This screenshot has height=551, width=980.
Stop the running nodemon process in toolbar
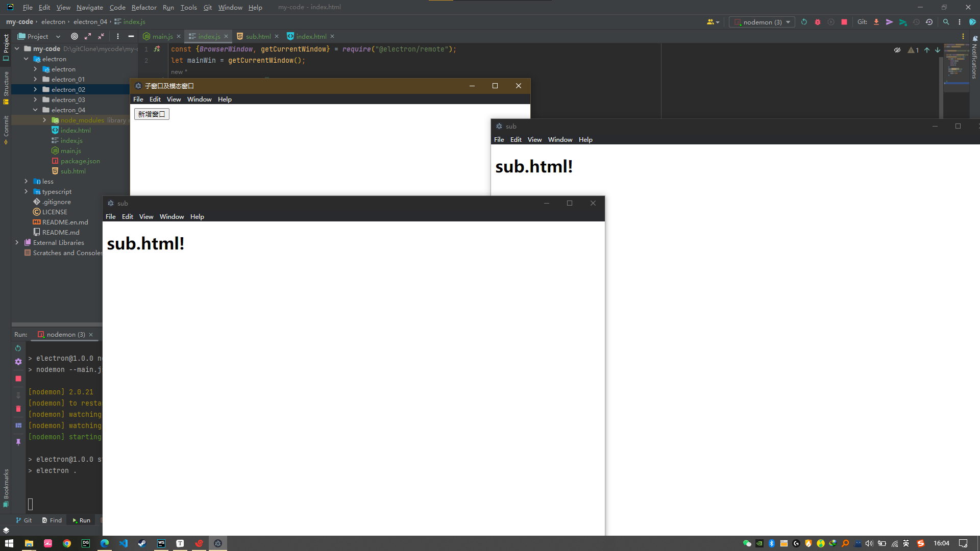(x=844, y=22)
